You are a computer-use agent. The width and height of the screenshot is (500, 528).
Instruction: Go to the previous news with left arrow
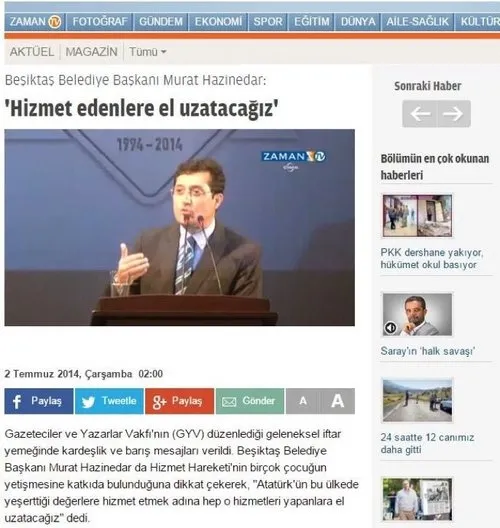click(420, 114)
